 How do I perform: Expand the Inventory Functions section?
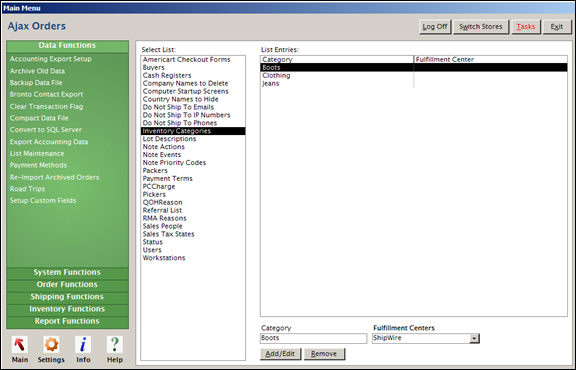pos(67,309)
